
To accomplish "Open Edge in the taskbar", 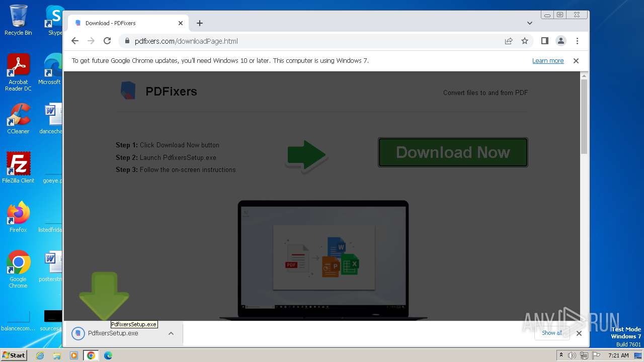I will pyautogui.click(x=108, y=355).
